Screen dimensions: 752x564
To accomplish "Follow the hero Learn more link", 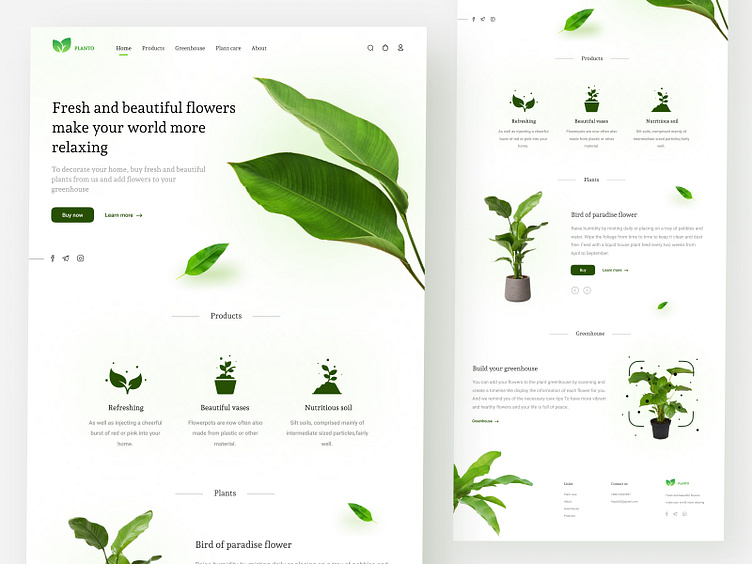I will pos(124,215).
